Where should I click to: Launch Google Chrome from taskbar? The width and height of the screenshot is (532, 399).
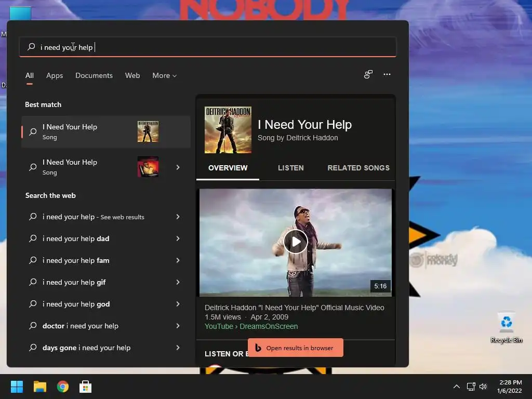(63, 387)
